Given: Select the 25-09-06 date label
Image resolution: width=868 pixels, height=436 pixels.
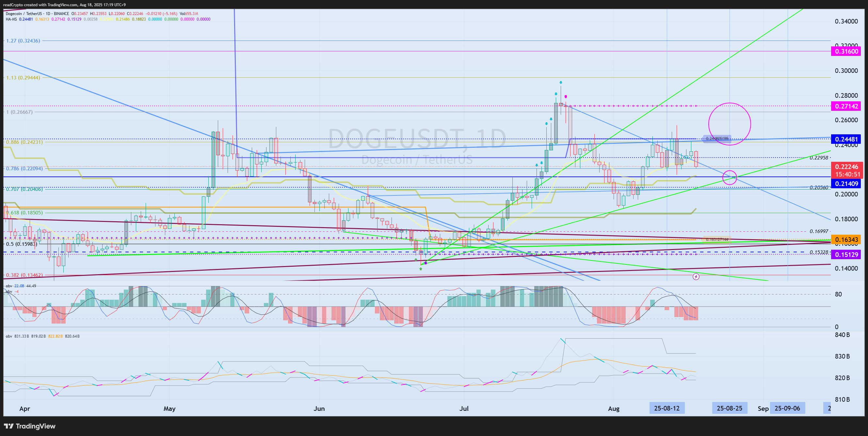Looking at the screenshot, I should [787, 408].
